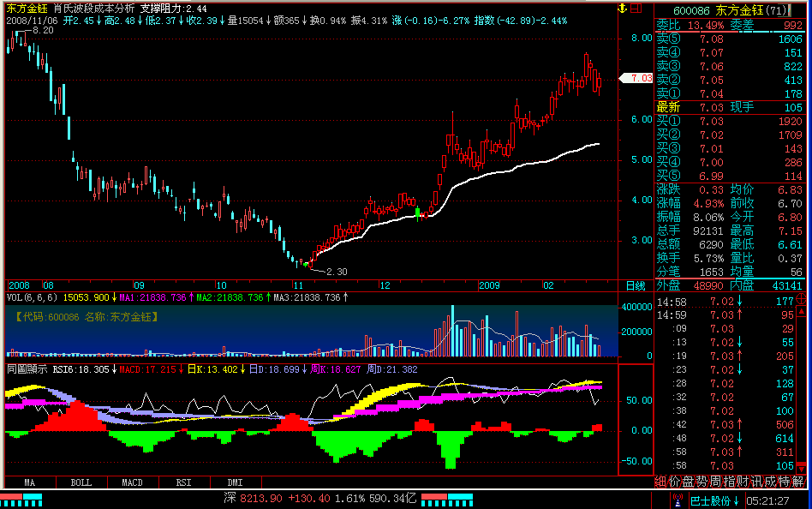The width and height of the screenshot is (812, 509).
Task: Click the 最新 latest price row
Action: pos(730,107)
